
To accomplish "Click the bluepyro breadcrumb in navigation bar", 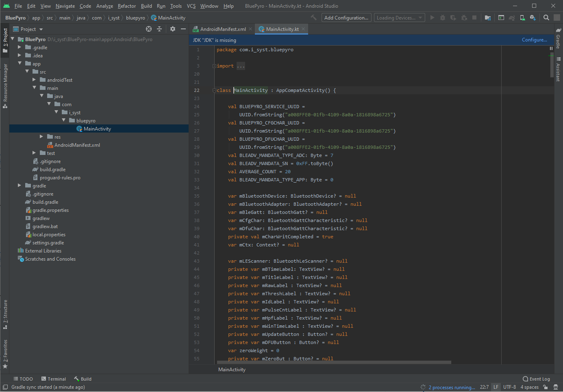I will [x=135, y=17].
